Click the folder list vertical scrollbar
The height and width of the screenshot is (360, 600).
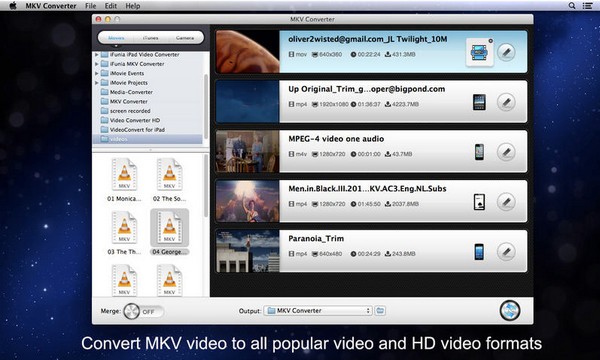point(206,107)
